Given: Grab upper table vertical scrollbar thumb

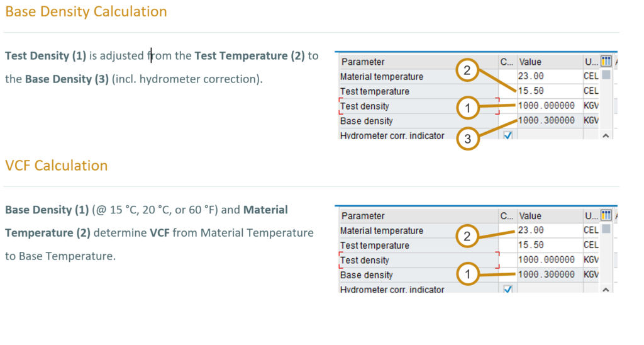Looking at the screenshot, I should (606, 75).
